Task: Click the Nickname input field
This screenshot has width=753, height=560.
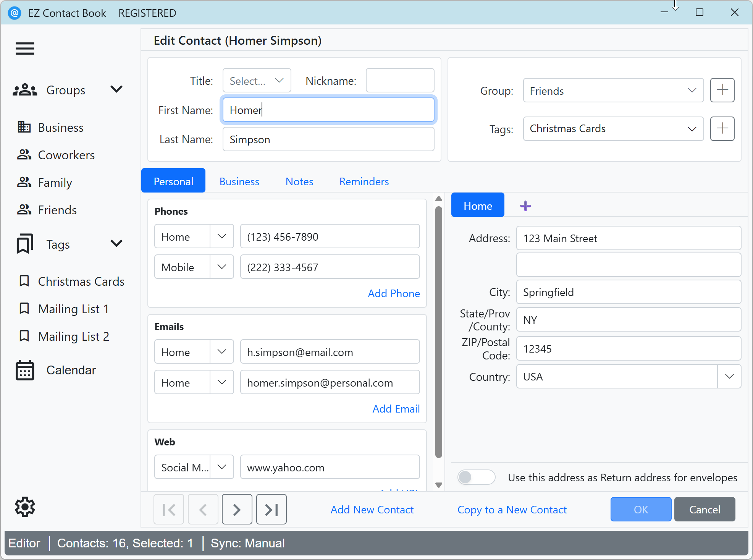Action: [399, 80]
